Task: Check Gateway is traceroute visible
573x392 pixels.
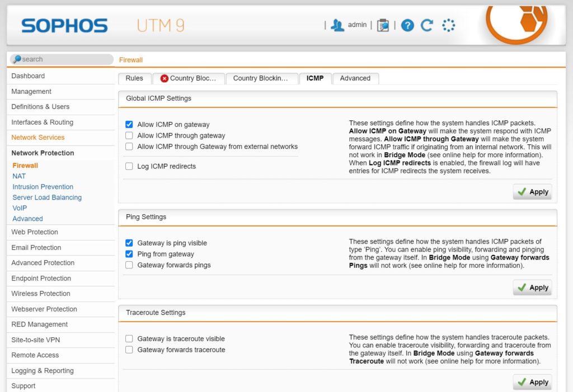Action: [x=129, y=338]
